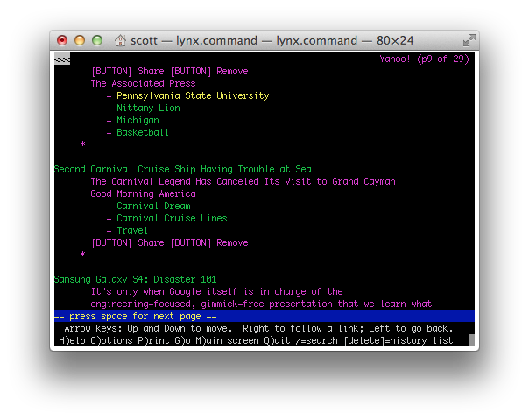The image size is (529, 420).
Task: Open the Travel link
Action: click(x=132, y=230)
